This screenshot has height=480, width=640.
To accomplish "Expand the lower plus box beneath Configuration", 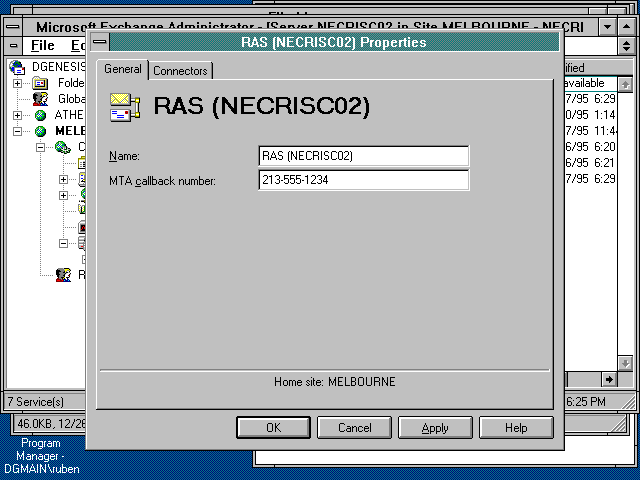I will pyautogui.click(x=63, y=196).
